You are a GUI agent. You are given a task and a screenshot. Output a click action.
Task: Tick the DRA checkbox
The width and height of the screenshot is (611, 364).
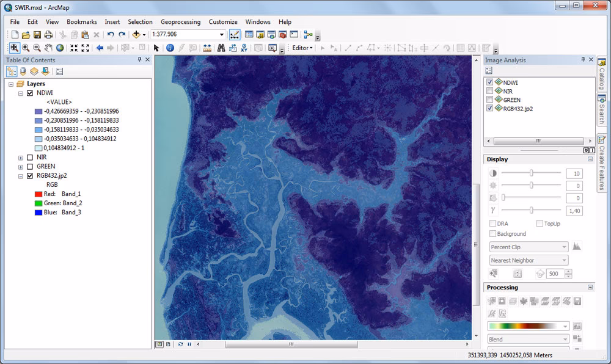click(x=492, y=224)
